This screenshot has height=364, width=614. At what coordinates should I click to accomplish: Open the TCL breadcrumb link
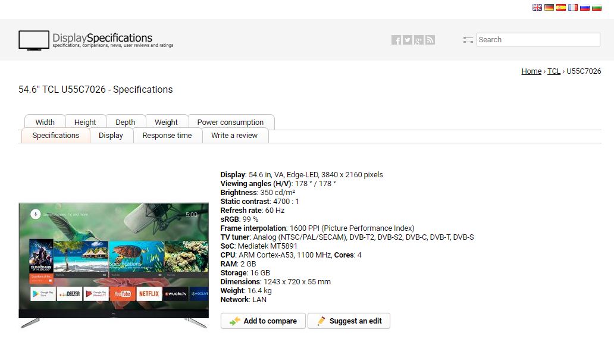pyautogui.click(x=554, y=71)
